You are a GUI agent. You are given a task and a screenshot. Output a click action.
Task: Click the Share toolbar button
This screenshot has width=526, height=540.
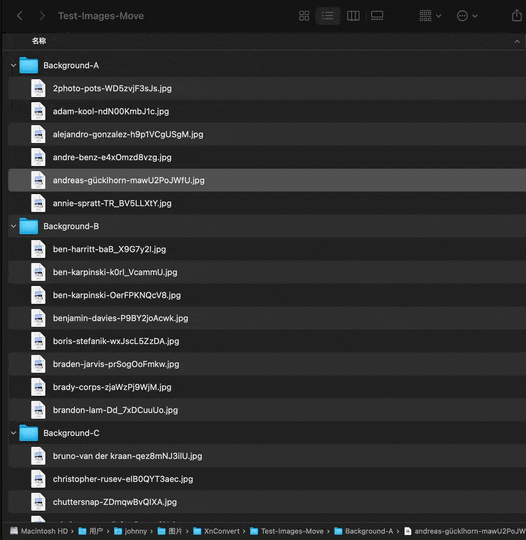517,15
